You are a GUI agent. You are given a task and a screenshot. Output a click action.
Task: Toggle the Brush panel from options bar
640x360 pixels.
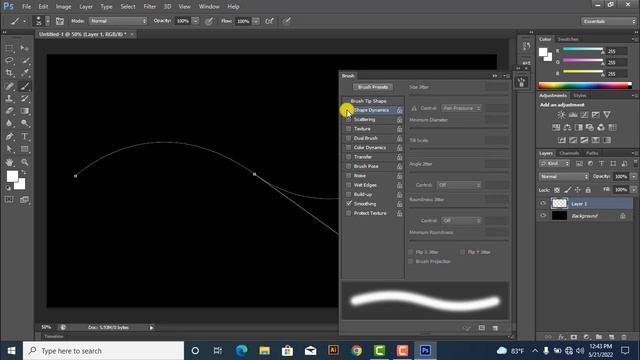pyautogui.click(x=60, y=21)
